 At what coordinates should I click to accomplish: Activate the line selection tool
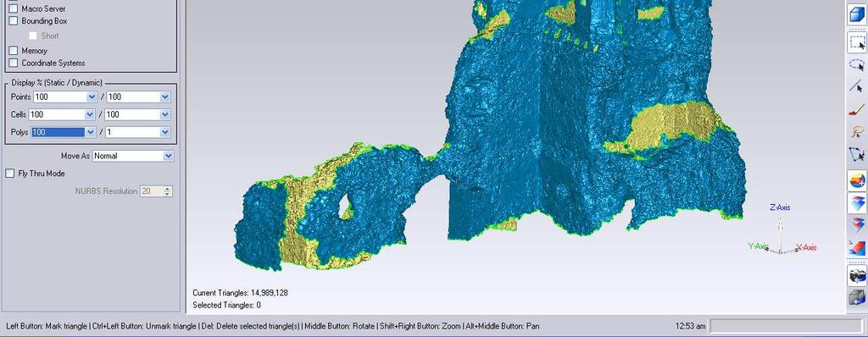[x=858, y=87]
